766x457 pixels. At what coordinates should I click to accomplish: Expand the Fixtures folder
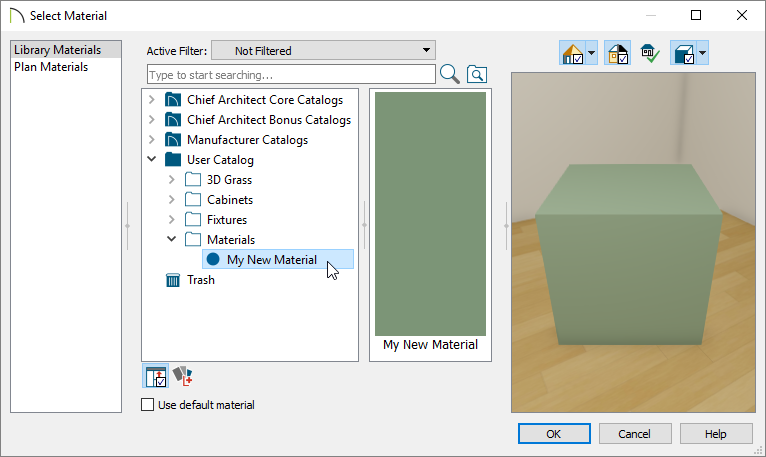coord(171,220)
